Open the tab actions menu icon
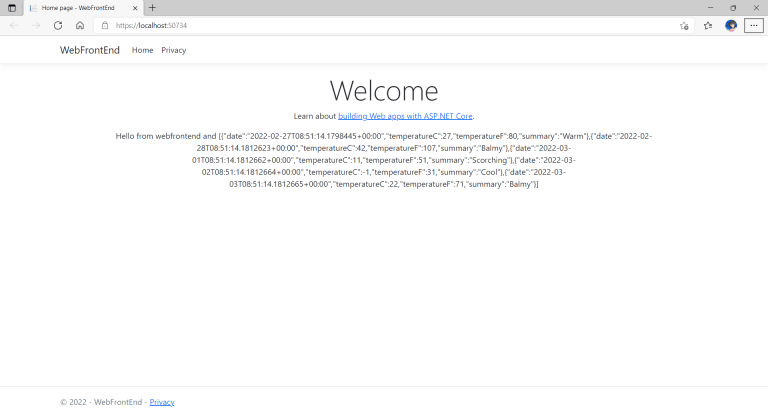Viewport: 768px width, 416px height. click(x=12, y=8)
